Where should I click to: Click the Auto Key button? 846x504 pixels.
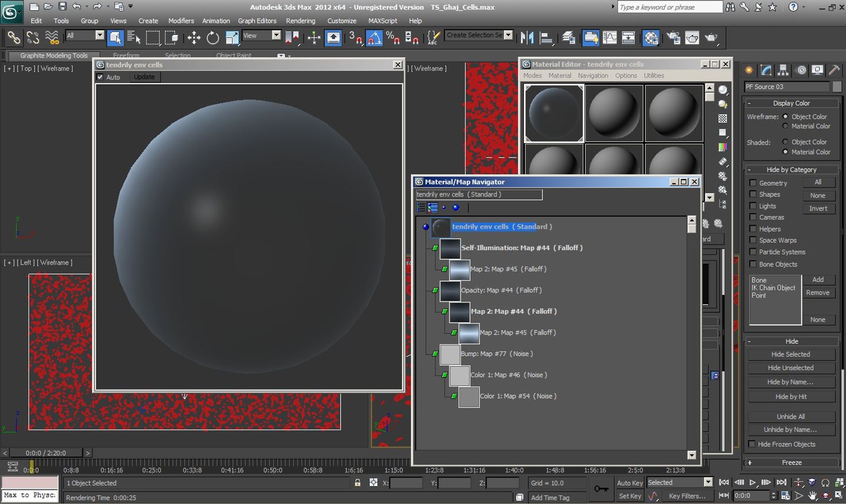pyautogui.click(x=630, y=483)
